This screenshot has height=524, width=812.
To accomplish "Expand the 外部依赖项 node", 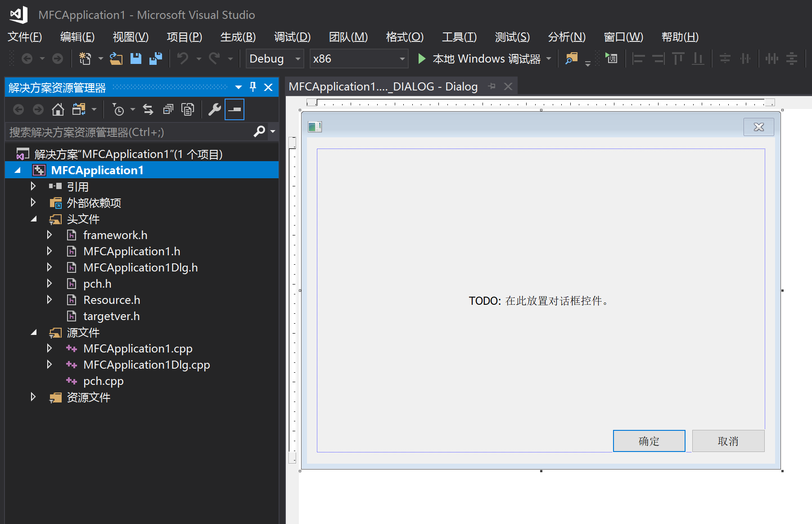I will click(x=33, y=203).
